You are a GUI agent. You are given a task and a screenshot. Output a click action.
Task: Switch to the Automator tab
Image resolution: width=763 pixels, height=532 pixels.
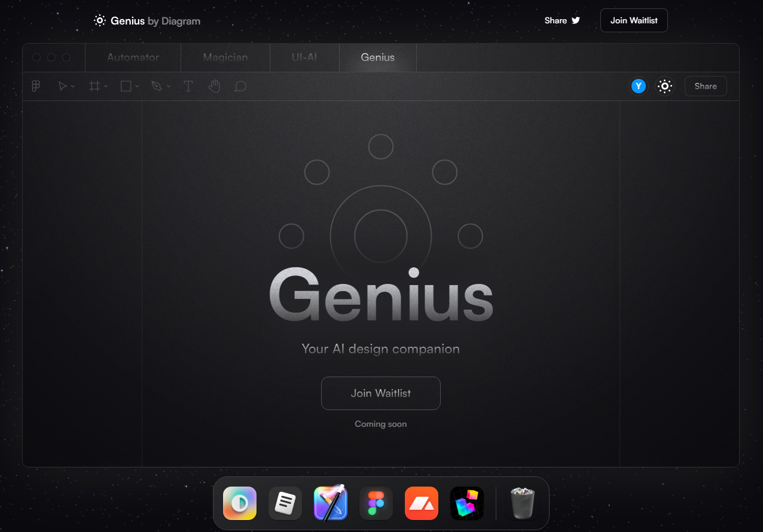pos(133,57)
